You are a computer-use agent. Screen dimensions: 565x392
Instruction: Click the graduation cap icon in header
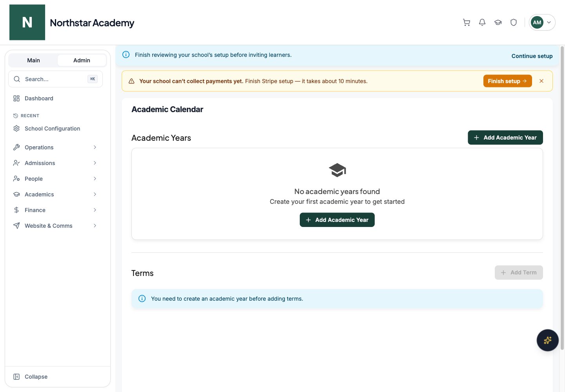tap(498, 22)
